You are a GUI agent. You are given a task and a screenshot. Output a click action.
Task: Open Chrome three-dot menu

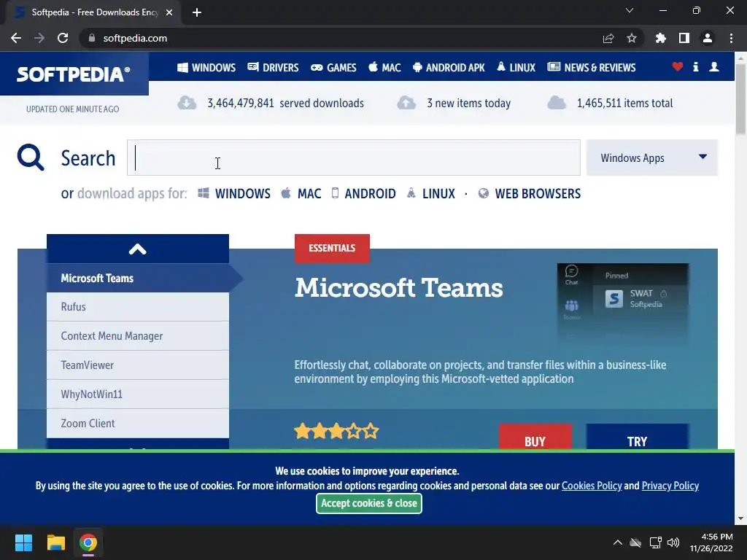tap(731, 38)
